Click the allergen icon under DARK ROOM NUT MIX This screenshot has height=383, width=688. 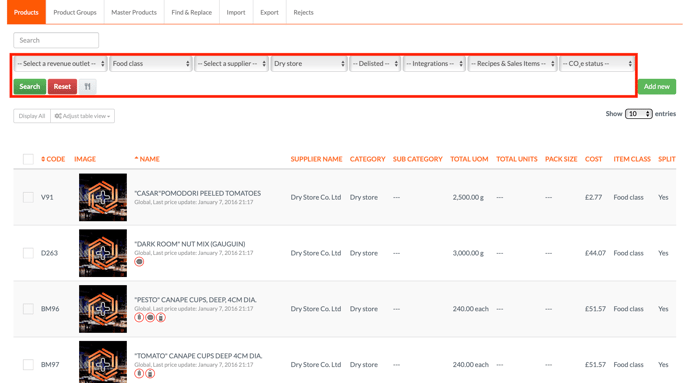click(139, 262)
